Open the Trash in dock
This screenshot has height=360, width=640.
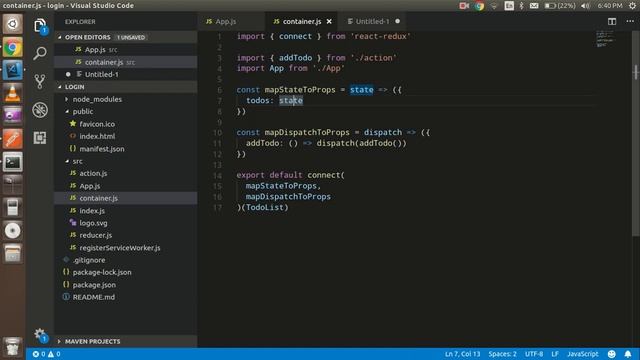coord(13,347)
